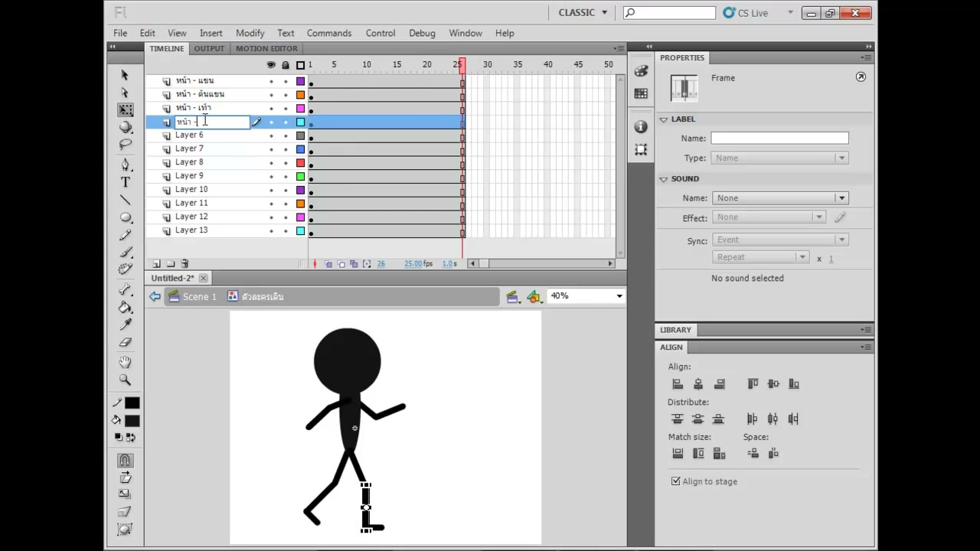Select the 3D Rotation tool
This screenshot has width=980, height=551.
(126, 128)
